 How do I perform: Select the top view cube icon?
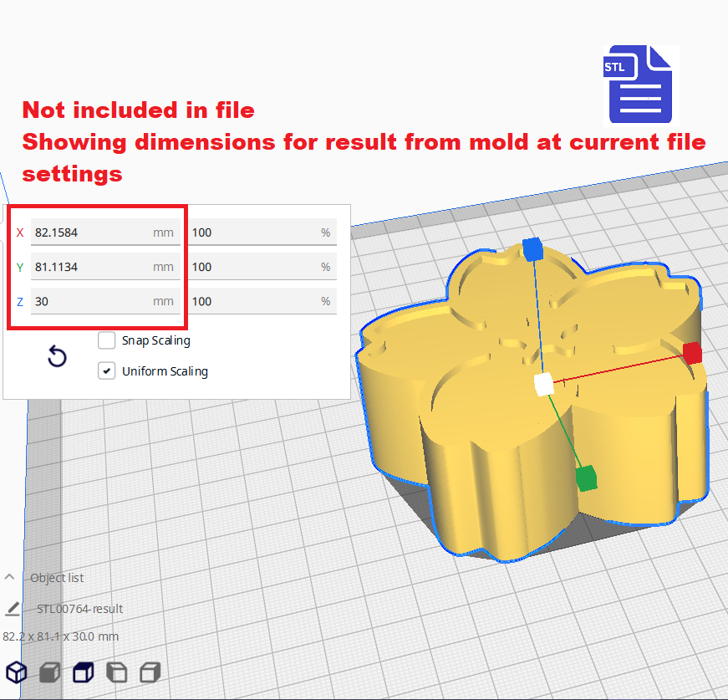pyautogui.click(x=83, y=672)
